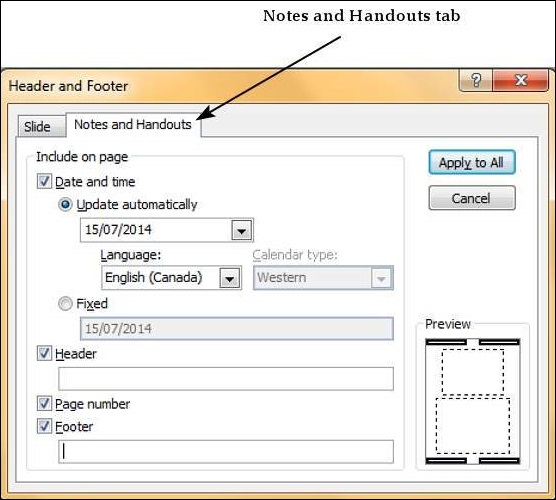This screenshot has width=556, height=500.
Task: Click the Help question mark button
Action: coord(476,80)
